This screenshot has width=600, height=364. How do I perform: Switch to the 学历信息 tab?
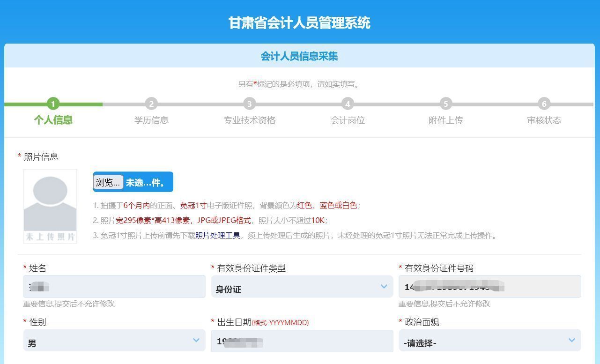(x=151, y=120)
